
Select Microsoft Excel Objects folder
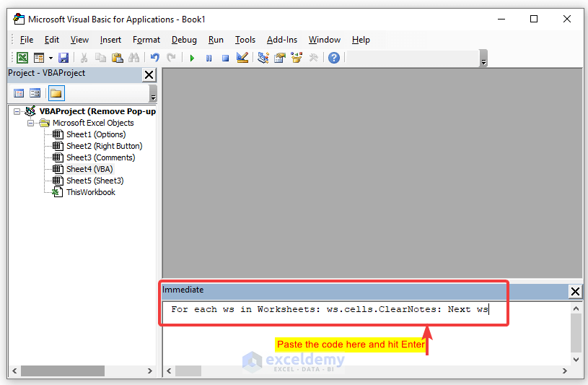[x=93, y=123]
